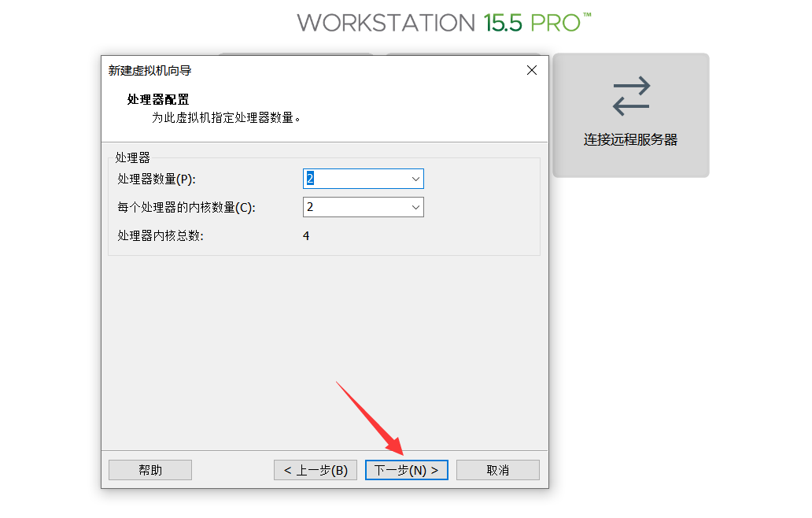Expand the 每个处理器的内核数量(C) dropdown arrow

415,207
